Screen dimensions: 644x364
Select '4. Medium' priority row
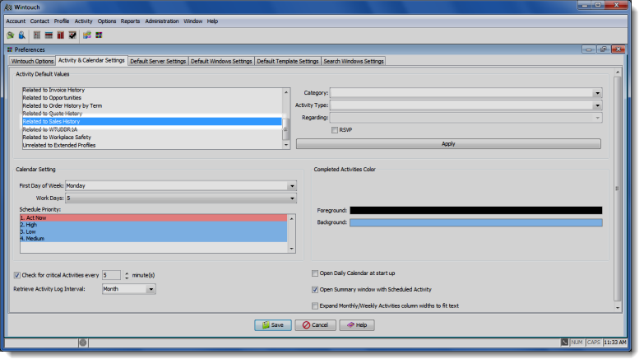pyautogui.click(x=154, y=239)
